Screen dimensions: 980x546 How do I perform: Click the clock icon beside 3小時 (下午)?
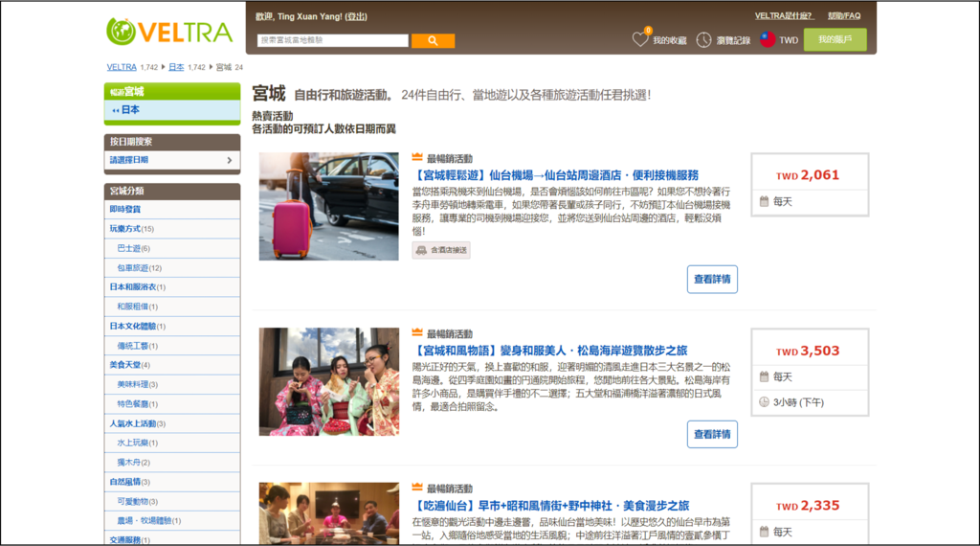764,402
